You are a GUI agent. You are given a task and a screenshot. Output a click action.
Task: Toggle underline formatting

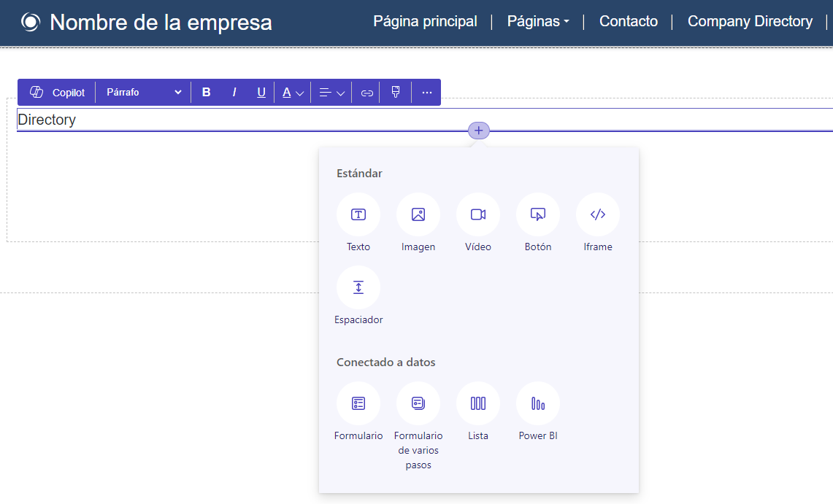point(261,92)
